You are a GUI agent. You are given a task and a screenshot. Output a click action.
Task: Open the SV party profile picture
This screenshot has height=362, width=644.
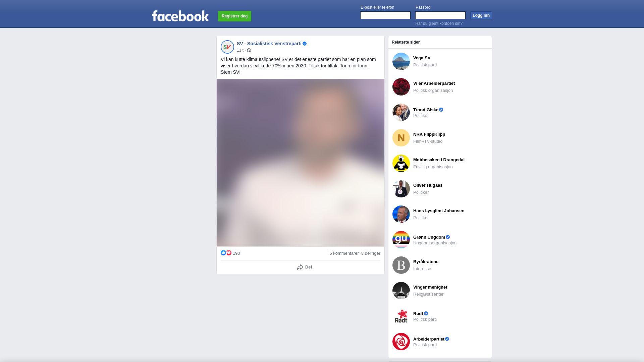227,47
